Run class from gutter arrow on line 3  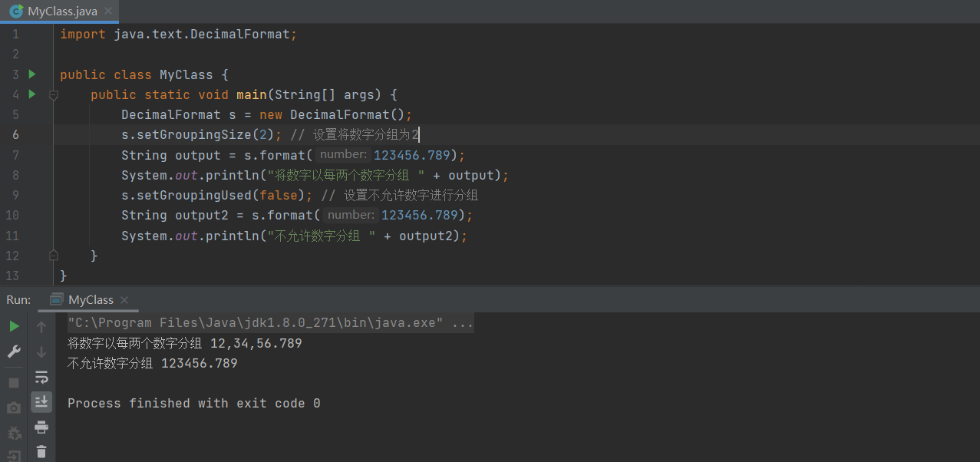[x=32, y=74]
